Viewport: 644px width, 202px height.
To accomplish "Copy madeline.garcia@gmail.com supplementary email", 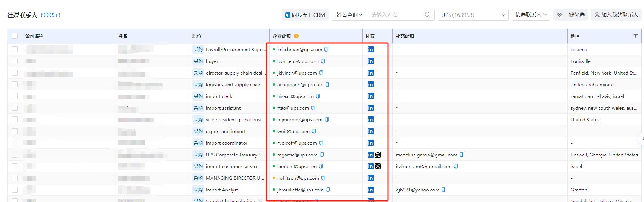I will 462,155.
